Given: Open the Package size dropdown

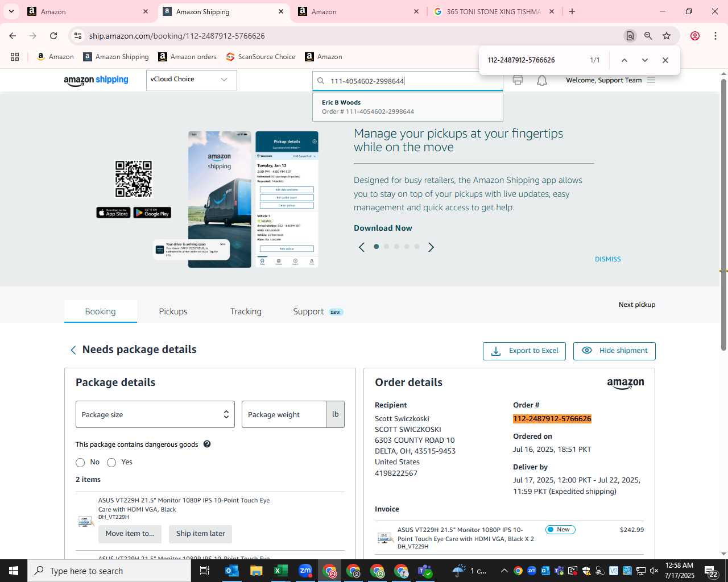Looking at the screenshot, I should [x=155, y=414].
